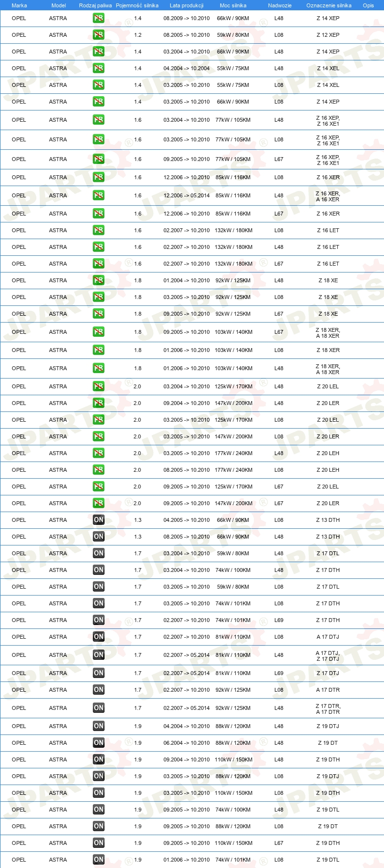Click petrol icon for Z 18 XE L67 row
The width and height of the screenshot is (384, 868).
click(99, 314)
